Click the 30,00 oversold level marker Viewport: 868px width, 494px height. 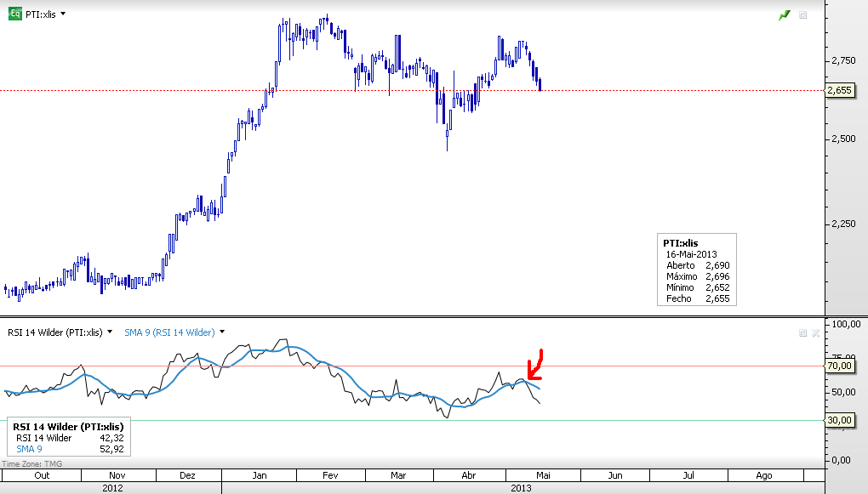[840, 420]
